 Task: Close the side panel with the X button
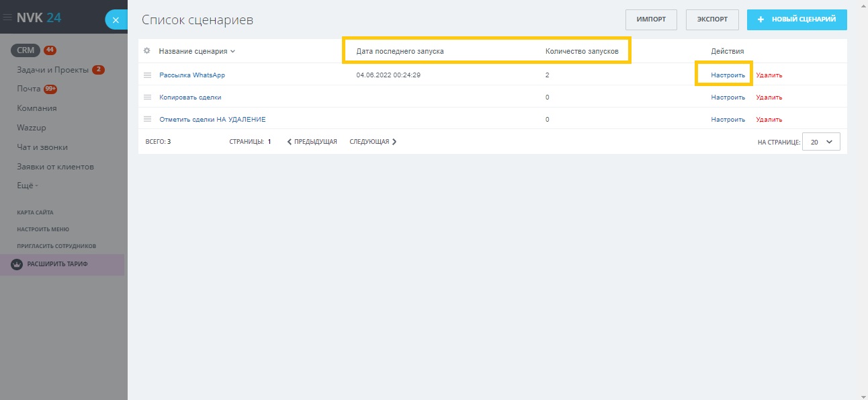coord(116,20)
